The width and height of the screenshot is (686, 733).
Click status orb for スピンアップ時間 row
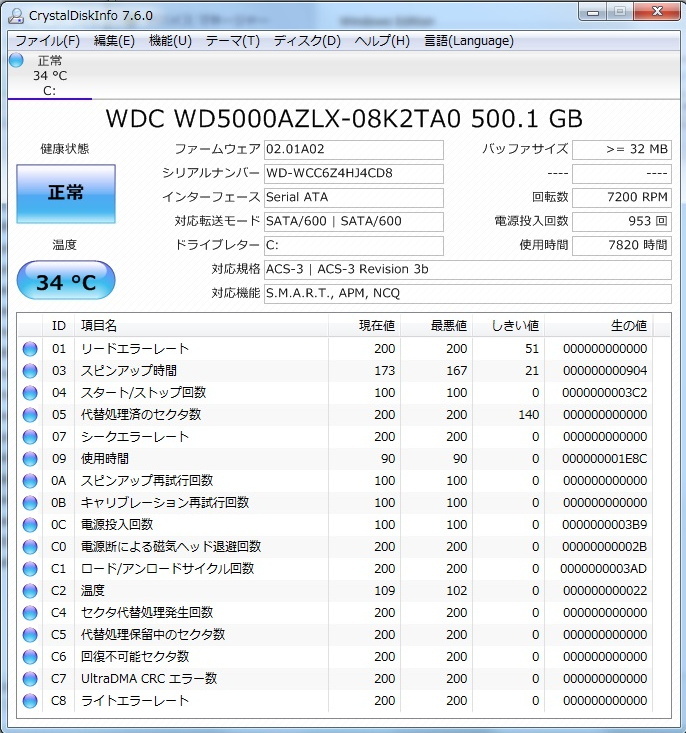[30, 371]
